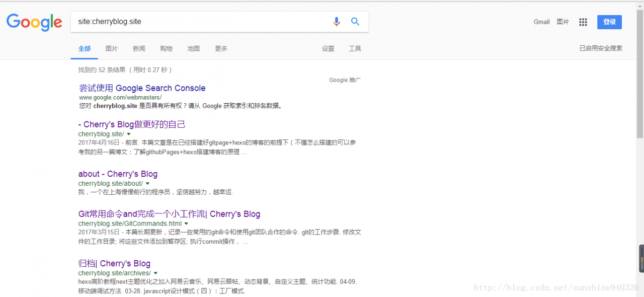Click the Google logo
This screenshot has height=297, width=644.
(x=34, y=22)
